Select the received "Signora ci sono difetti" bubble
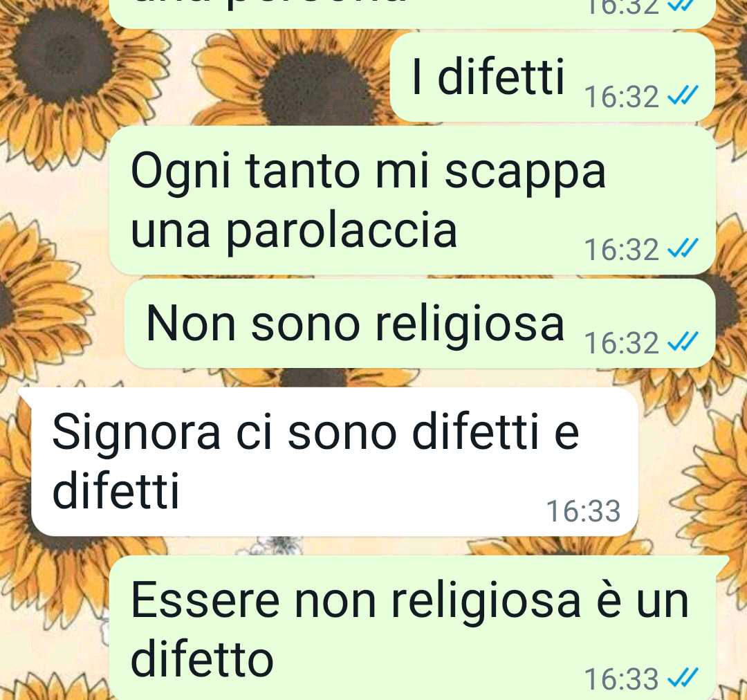Screen dimensions: 747x700 (x=334, y=461)
